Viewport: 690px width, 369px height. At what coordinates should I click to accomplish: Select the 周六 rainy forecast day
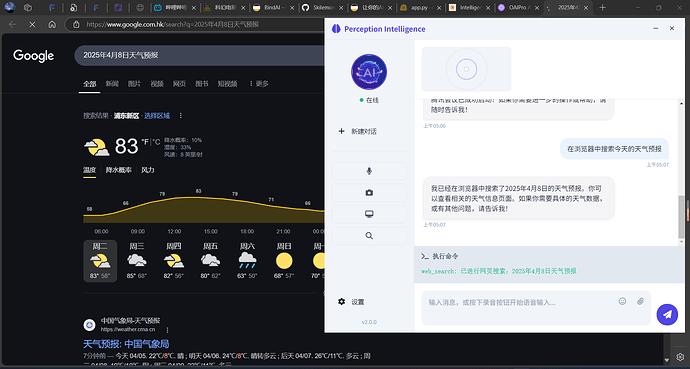point(247,261)
